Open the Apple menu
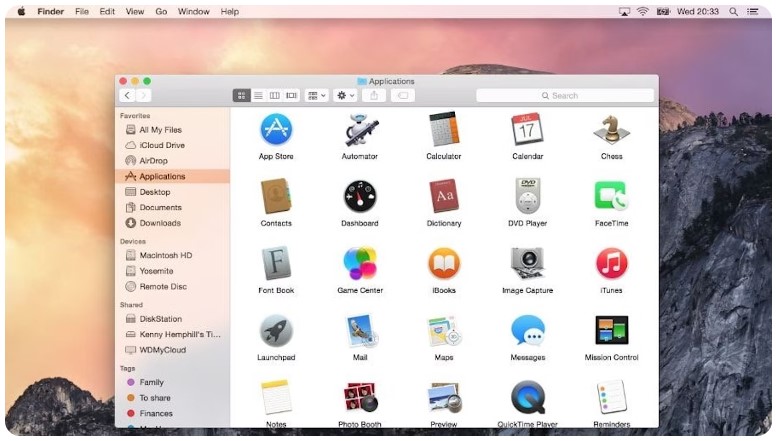 click(x=21, y=11)
